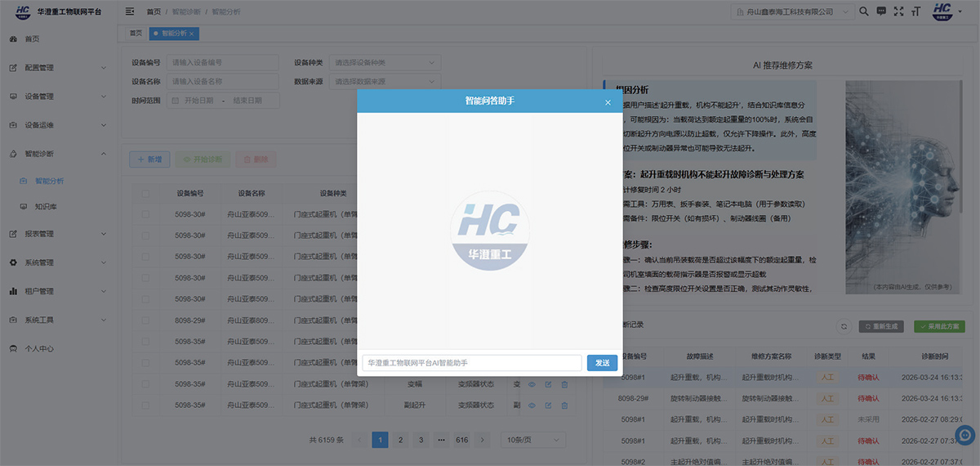
Task: Open the font size (TT) icon
Action: point(916,11)
